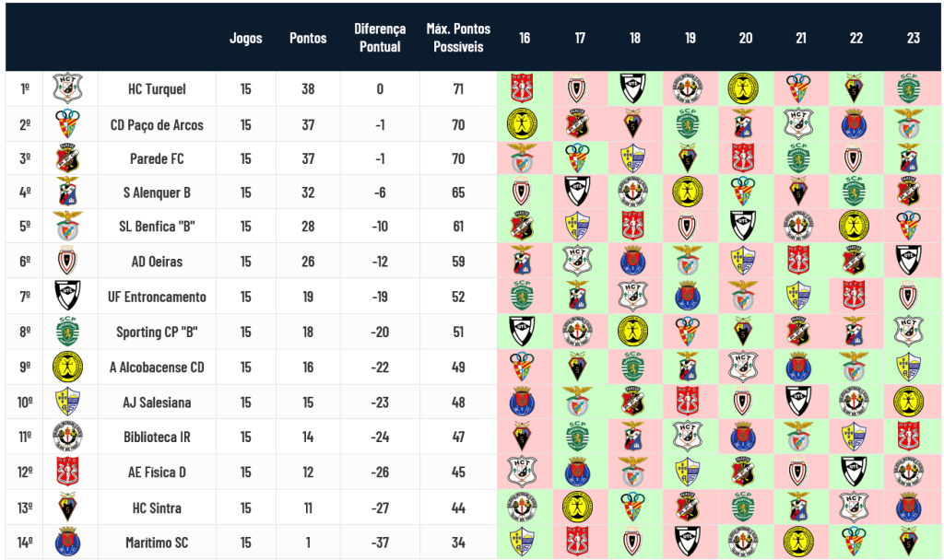Click the HC Turquel crest in row 1

coord(67,88)
